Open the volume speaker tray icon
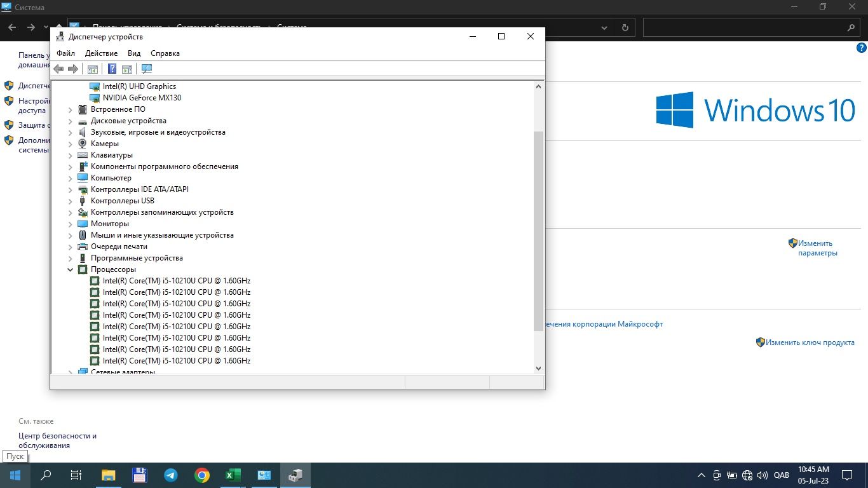This screenshot has width=868, height=488. pos(762,475)
